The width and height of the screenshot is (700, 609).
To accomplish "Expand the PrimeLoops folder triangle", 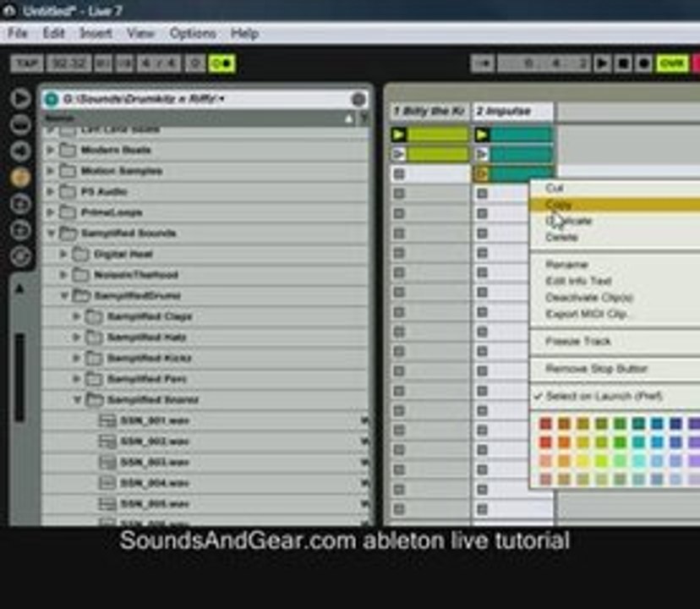I will point(50,212).
